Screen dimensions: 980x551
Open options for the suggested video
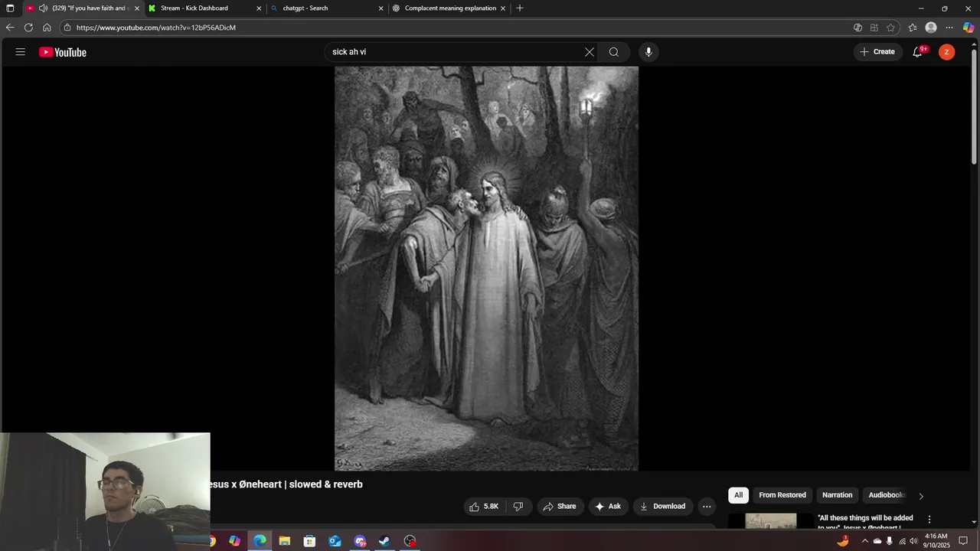[x=929, y=520]
